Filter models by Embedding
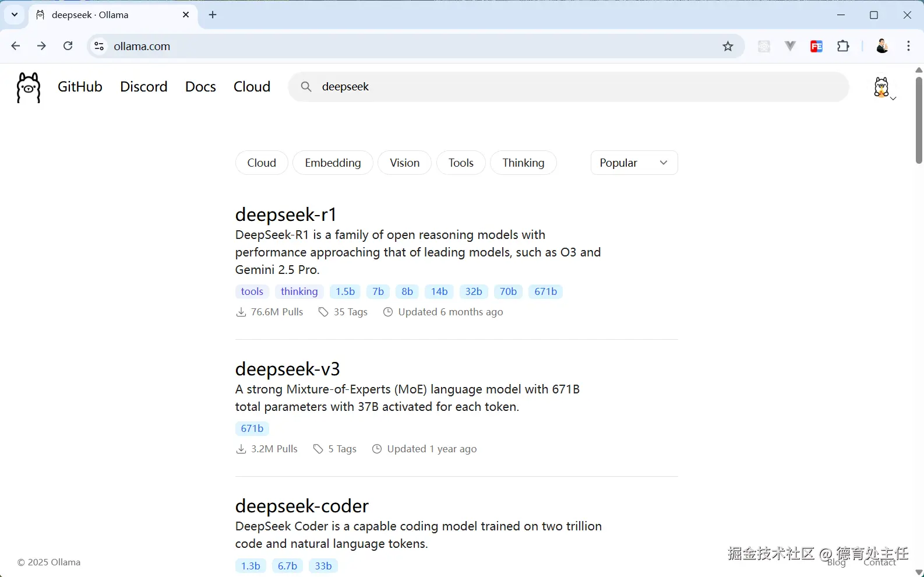This screenshot has height=577, width=924. coord(333,163)
